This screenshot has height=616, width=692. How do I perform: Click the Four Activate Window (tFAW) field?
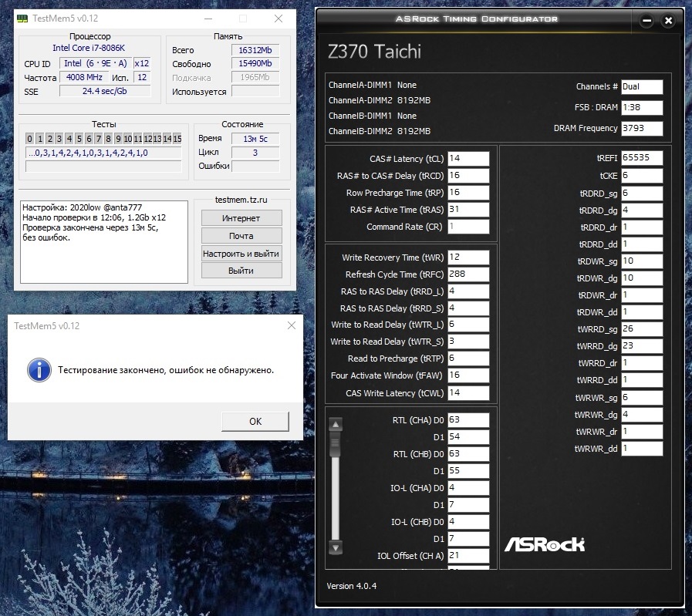tap(468, 375)
